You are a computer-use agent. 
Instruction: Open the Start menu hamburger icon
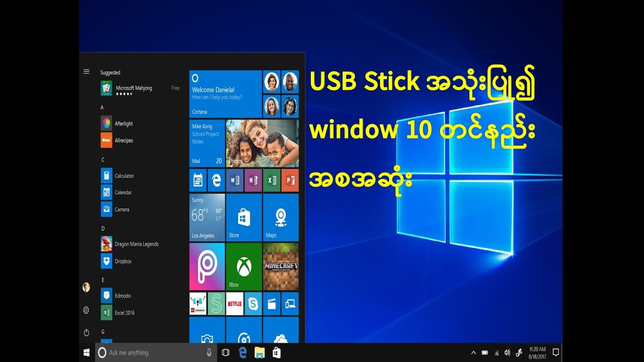(86, 72)
